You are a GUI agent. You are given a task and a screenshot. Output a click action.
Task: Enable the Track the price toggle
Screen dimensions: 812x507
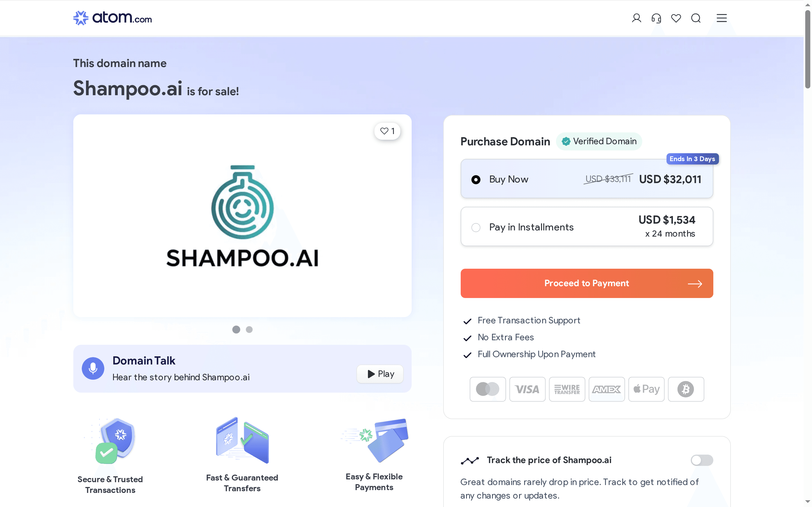pos(702,460)
